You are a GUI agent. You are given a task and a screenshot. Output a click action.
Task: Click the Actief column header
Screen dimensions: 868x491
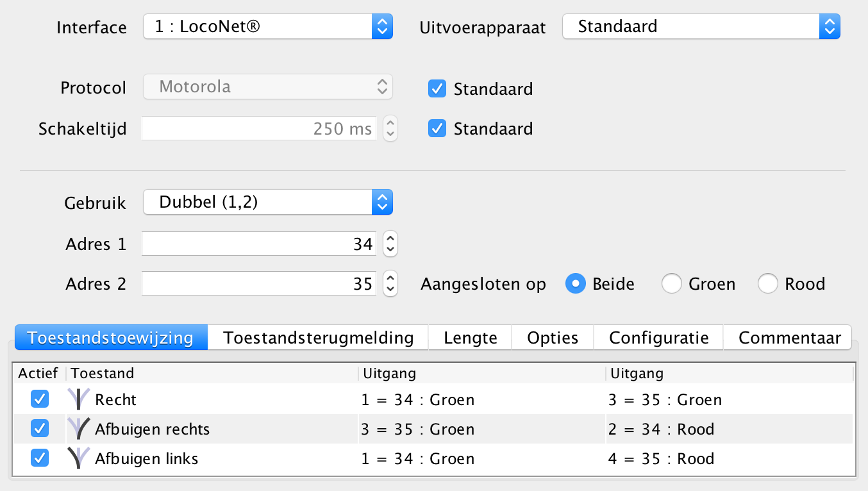pos(38,373)
